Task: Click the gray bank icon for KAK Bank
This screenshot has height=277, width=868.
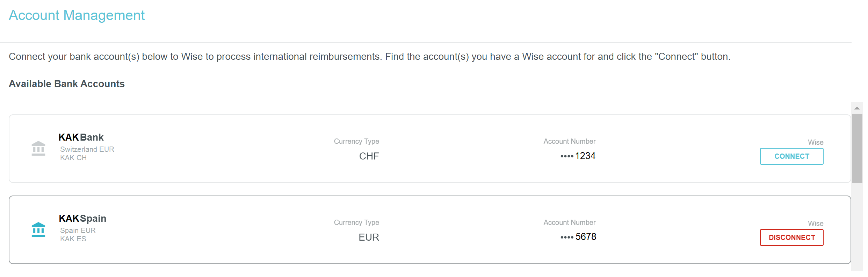Action: [38, 149]
